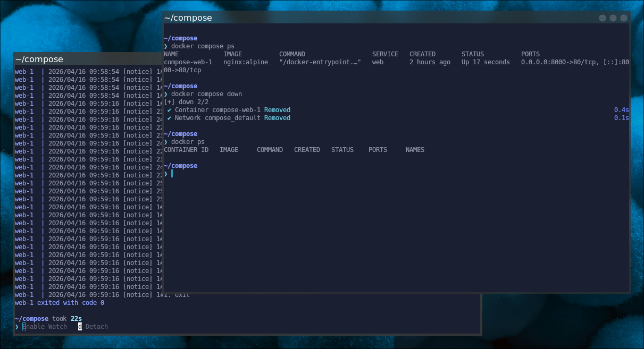
Task: Click the prompt arrow before 'docker compose down'
Action: 166,94
